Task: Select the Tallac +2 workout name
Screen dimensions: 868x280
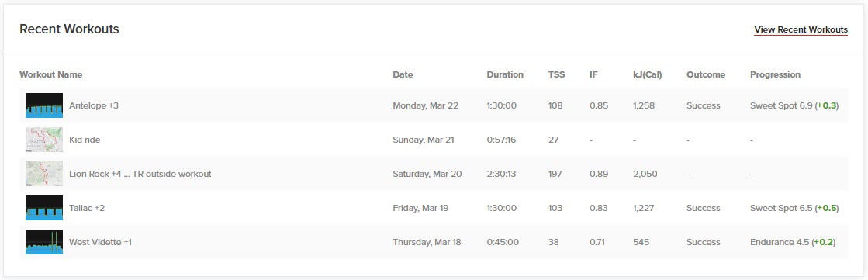Action: click(x=87, y=208)
